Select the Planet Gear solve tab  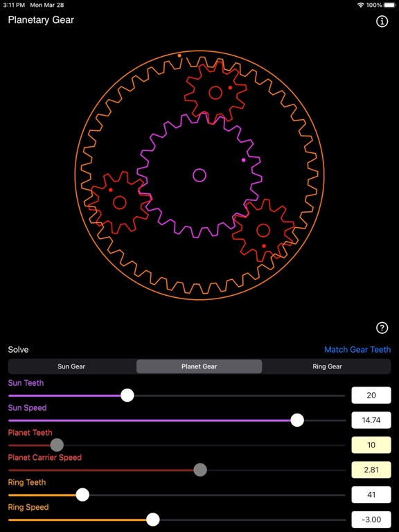point(199,366)
